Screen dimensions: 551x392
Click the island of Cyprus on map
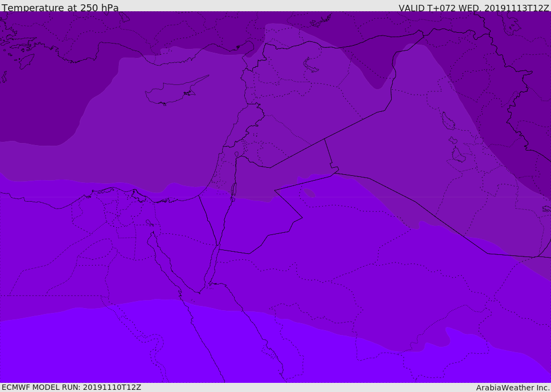coord(176,91)
